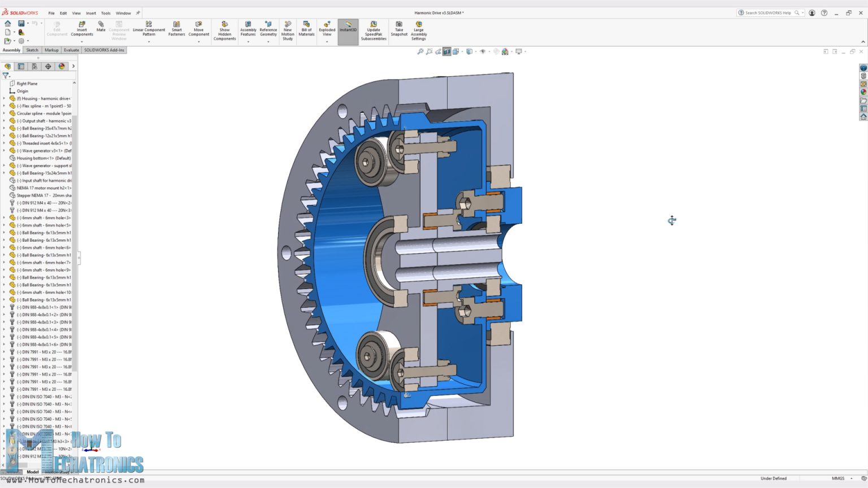Toggle Large Assembly Settings
The height and width of the screenshot is (488, 868).
coord(419,28)
